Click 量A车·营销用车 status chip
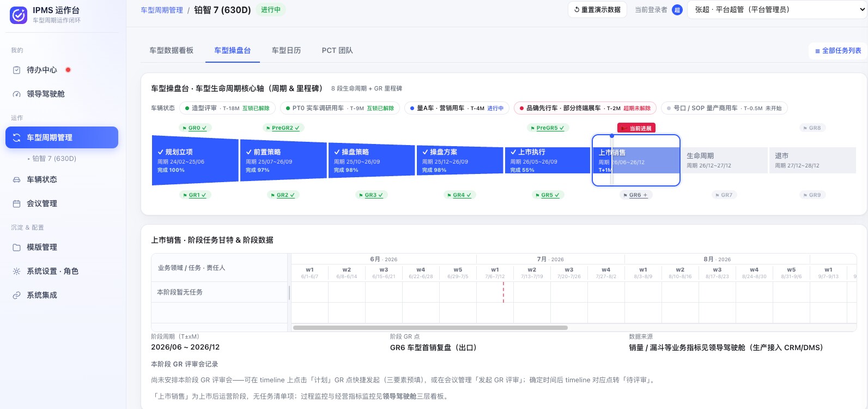Image resolution: width=868 pixels, height=409 pixels. coord(457,109)
